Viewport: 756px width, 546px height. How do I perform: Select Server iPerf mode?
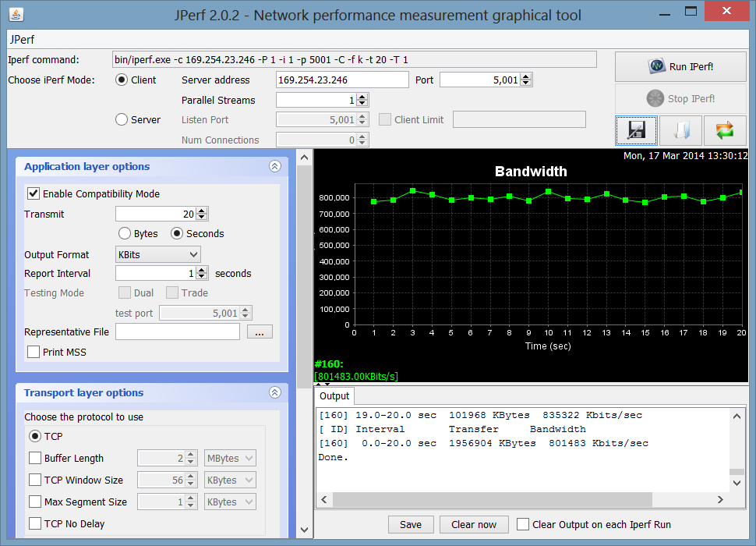pyautogui.click(x=122, y=119)
